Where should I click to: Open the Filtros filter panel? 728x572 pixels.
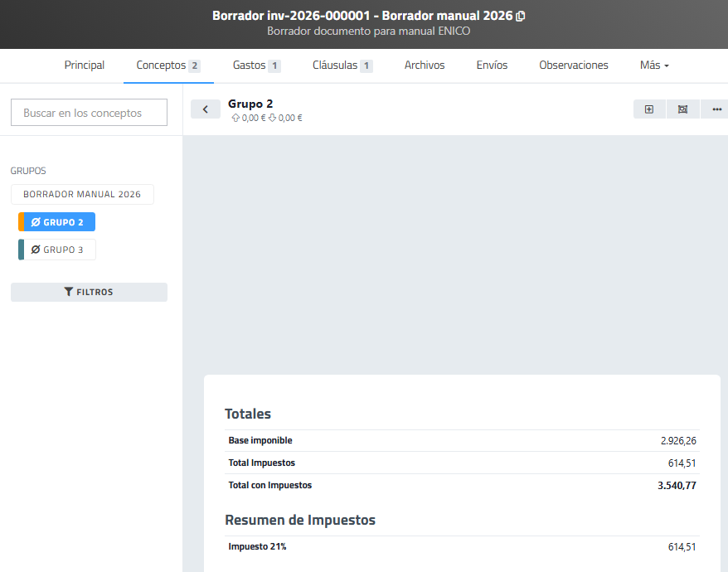point(89,292)
